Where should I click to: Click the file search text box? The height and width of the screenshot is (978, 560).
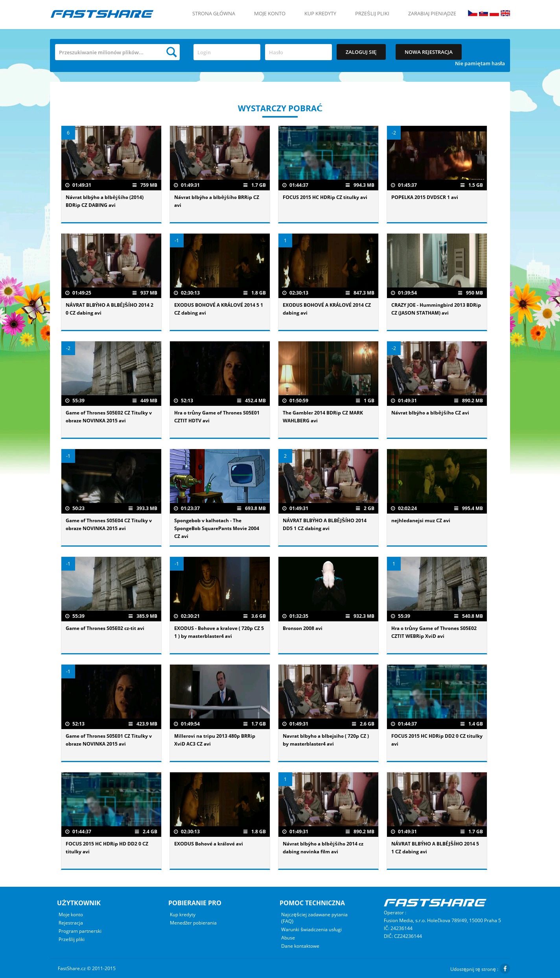tap(110, 52)
